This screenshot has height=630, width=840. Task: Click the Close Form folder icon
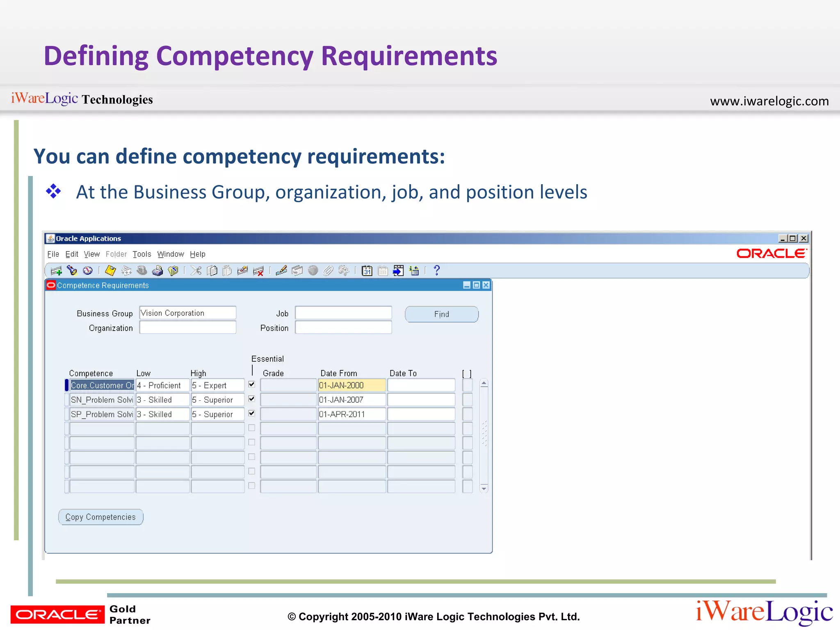[x=173, y=271]
